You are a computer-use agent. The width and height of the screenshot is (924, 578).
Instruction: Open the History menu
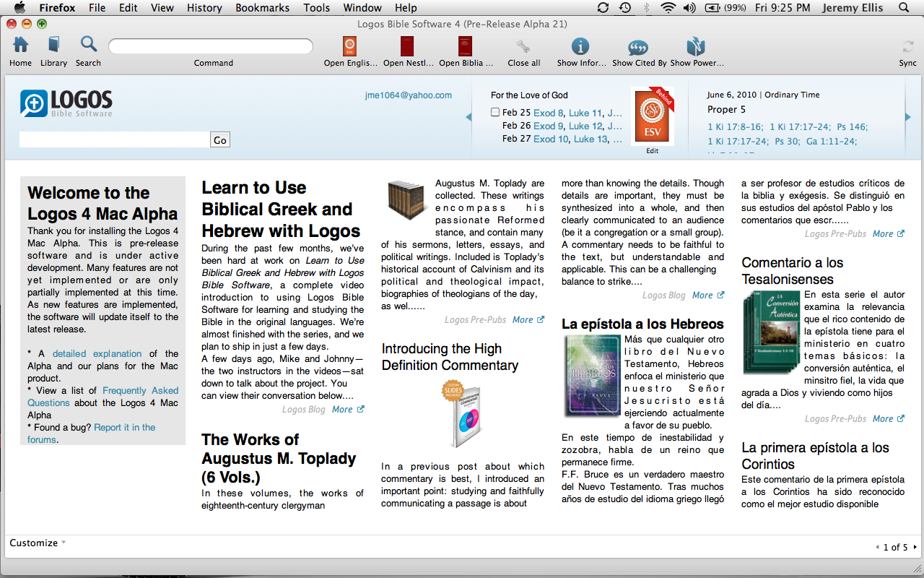pyautogui.click(x=204, y=8)
